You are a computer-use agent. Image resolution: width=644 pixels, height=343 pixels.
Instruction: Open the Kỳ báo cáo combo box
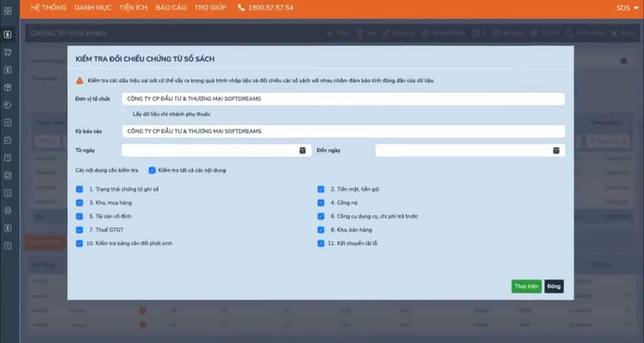[343, 131]
